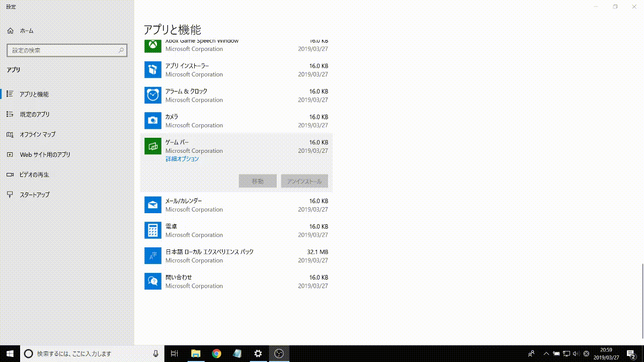Select the メール/カレンダー list entry name
This screenshot has width=644, height=362.
click(184, 201)
